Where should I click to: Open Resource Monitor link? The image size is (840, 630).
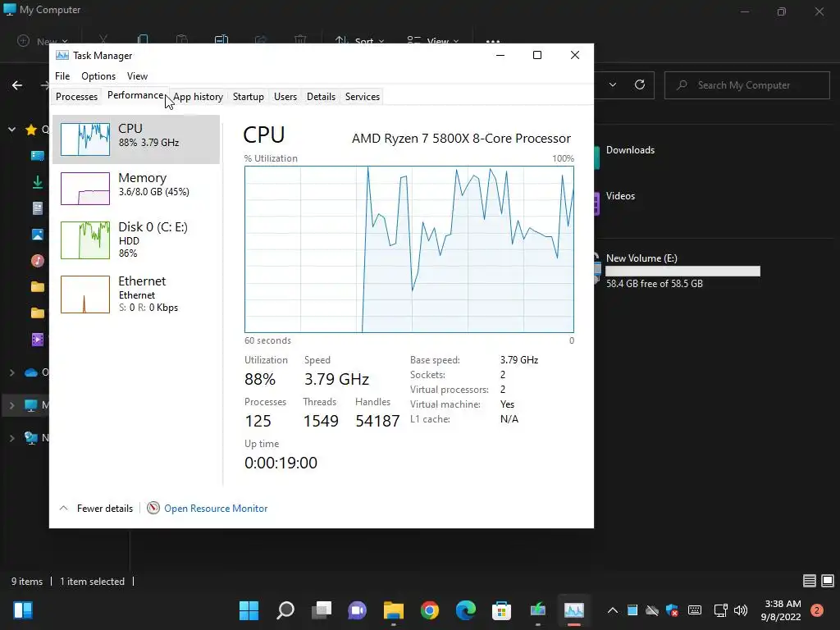coord(216,509)
